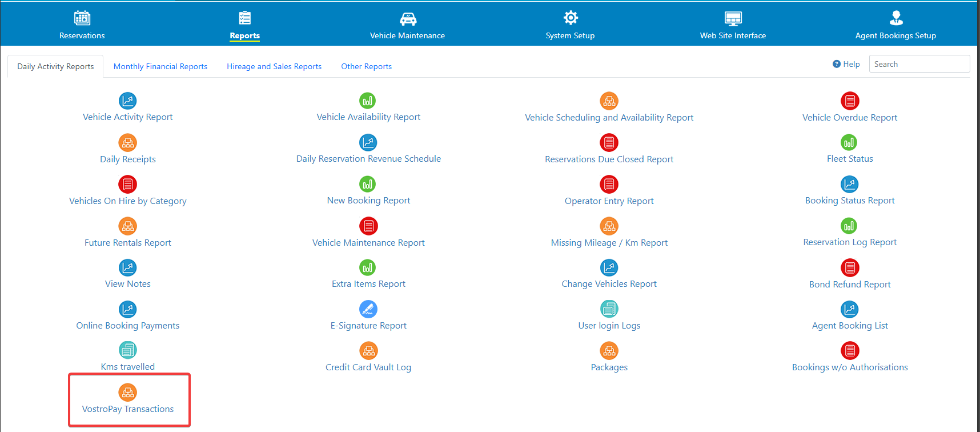The width and height of the screenshot is (980, 432).
Task: Click the Bookings w/o Authorisations icon
Action: coord(850,350)
